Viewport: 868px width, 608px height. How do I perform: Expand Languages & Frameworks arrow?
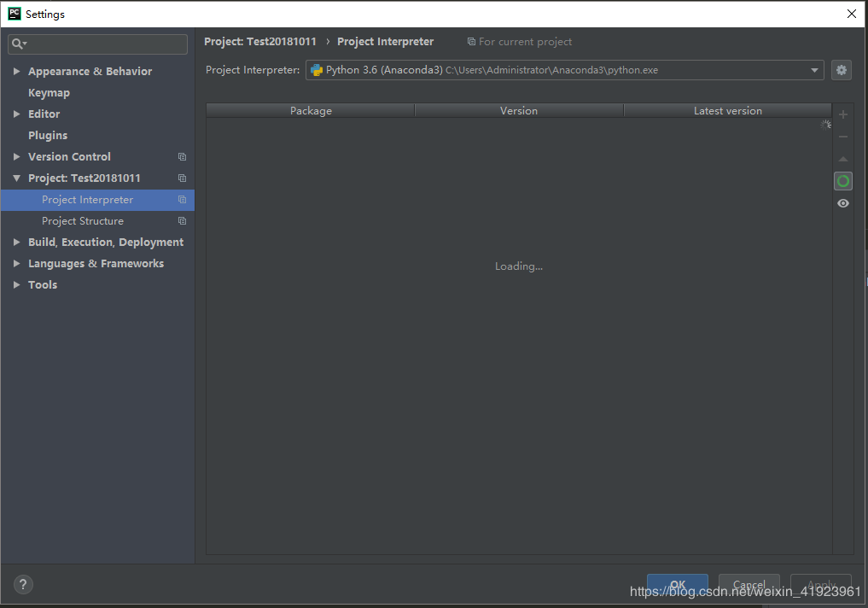16,264
